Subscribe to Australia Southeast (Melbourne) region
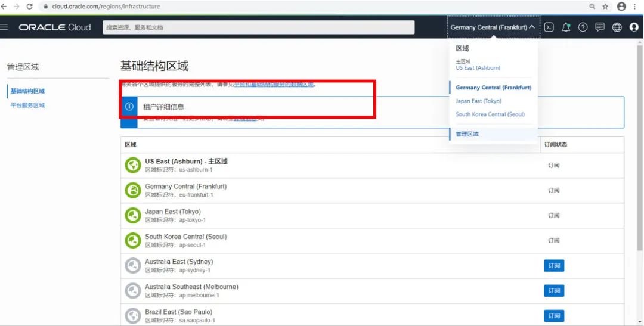The height and width of the screenshot is (326, 644). tap(554, 291)
